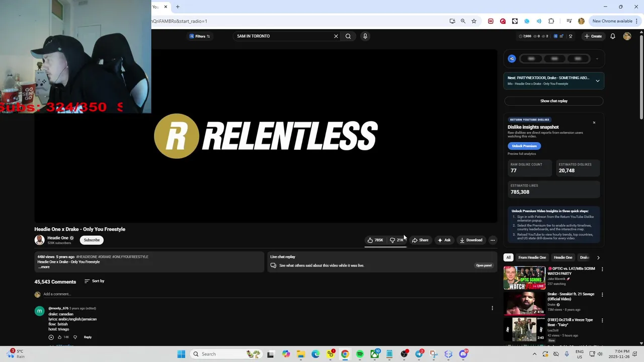Click Unlock Premium in dislike insights
Screen dimensions: 644x362
(x=524, y=146)
